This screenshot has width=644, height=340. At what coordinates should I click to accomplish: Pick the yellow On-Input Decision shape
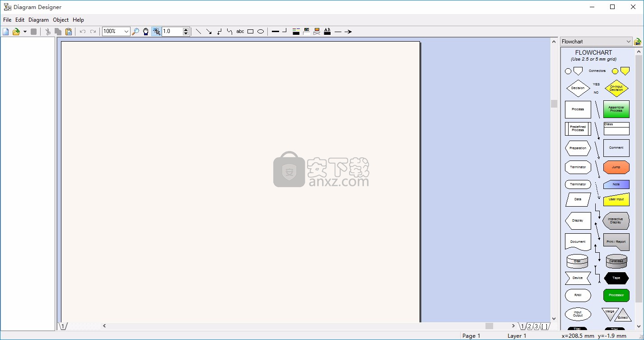point(616,88)
